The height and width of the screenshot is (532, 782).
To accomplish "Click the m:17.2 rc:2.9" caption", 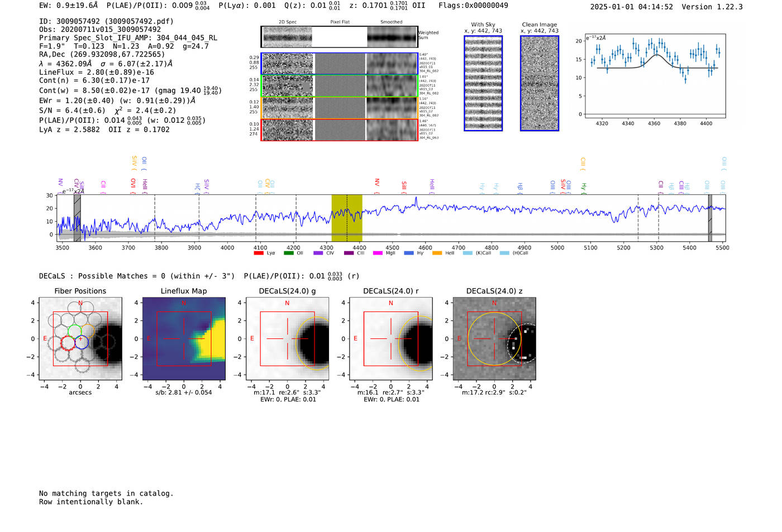I will (494, 392).
